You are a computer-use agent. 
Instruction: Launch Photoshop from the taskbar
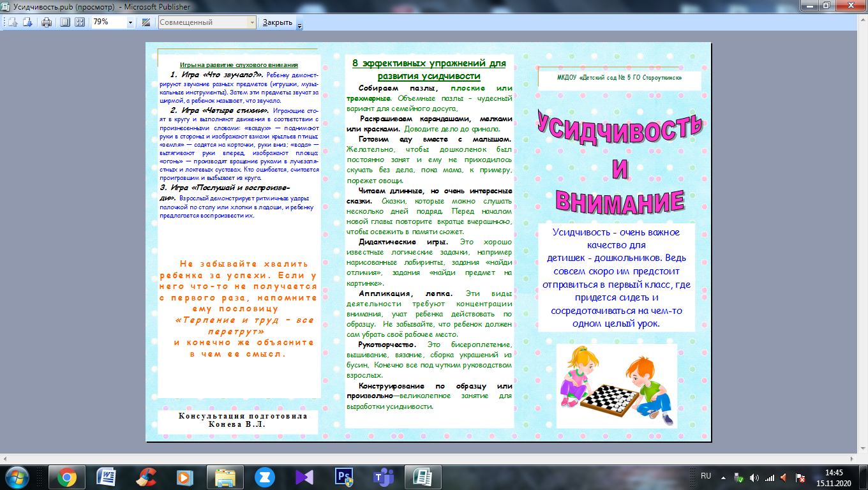(344, 477)
